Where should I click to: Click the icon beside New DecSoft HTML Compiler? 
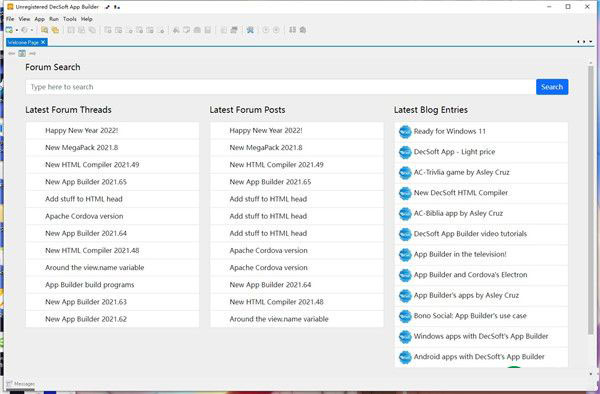pos(405,193)
